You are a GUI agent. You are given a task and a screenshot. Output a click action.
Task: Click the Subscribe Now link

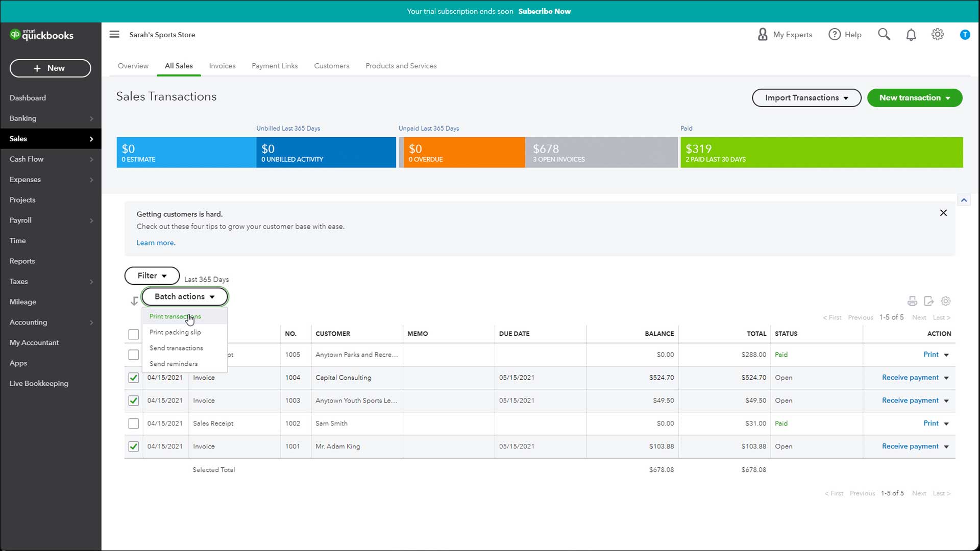pos(545,11)
